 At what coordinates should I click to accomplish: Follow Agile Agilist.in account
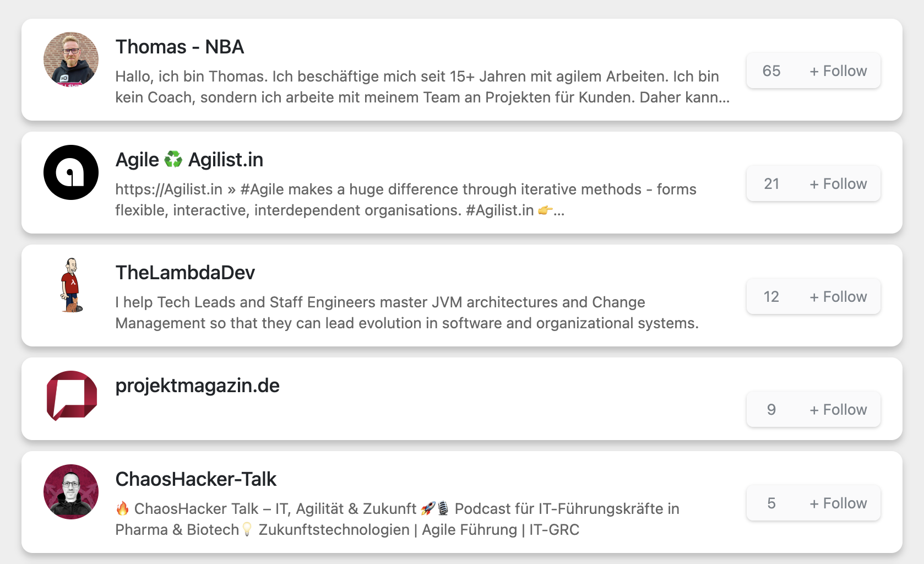(838, 184)
